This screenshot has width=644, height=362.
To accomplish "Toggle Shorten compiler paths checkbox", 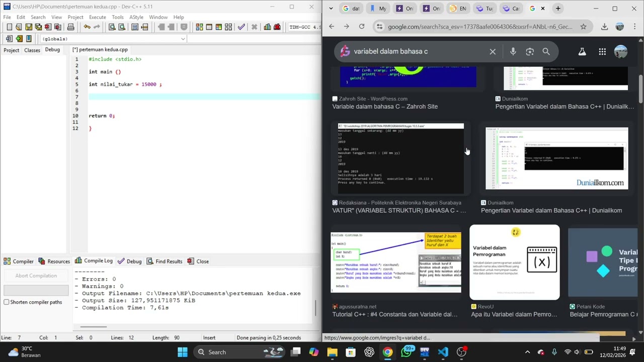I will point(7,302).
